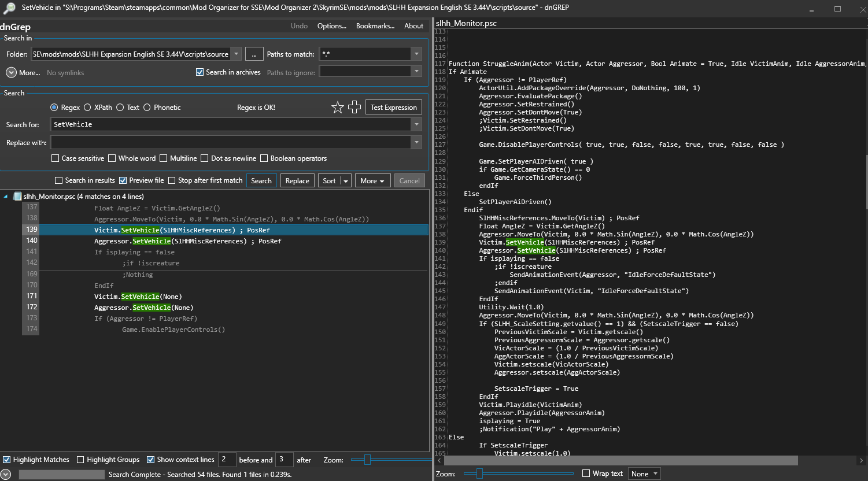Enable the Case sensitive checkbox
The width and height of the screenshot is (868, 481).
(x=56, y=158)
